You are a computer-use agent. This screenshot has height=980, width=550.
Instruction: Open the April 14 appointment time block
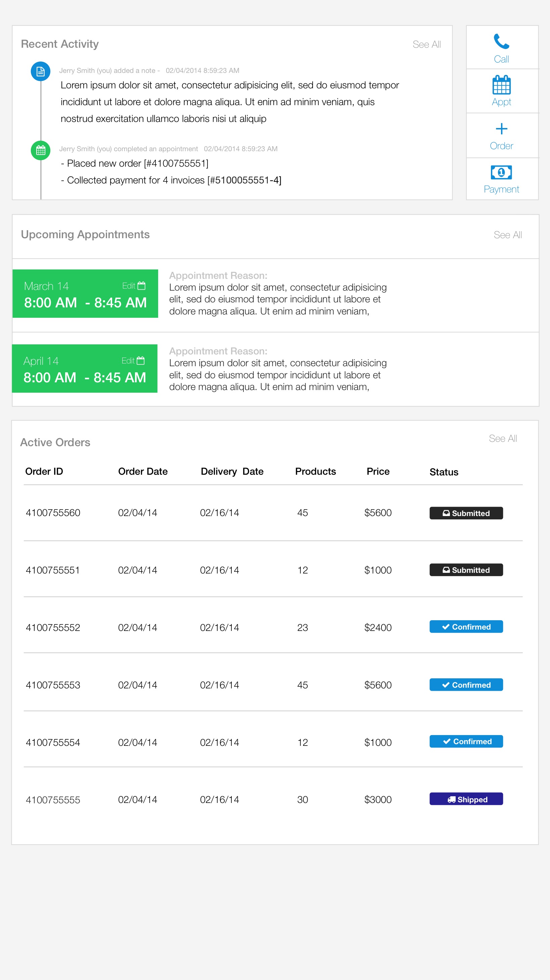tap(85, 369)
